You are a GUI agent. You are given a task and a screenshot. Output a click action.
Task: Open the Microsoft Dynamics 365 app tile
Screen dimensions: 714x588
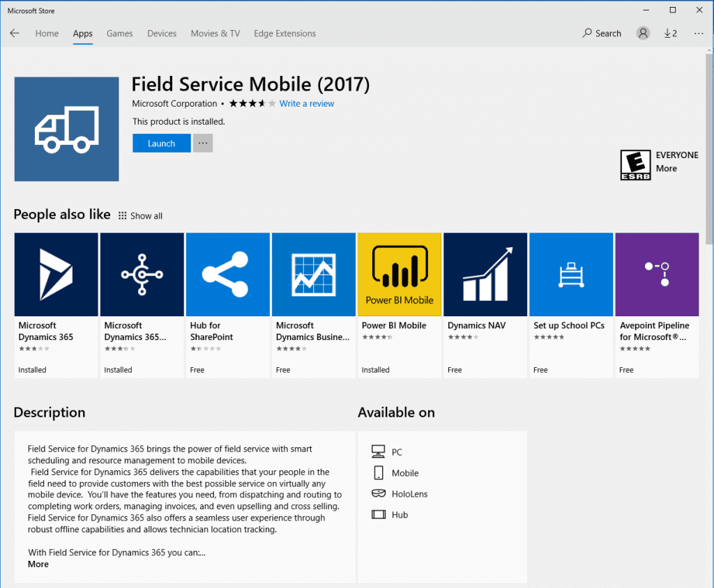pos(56,274)
